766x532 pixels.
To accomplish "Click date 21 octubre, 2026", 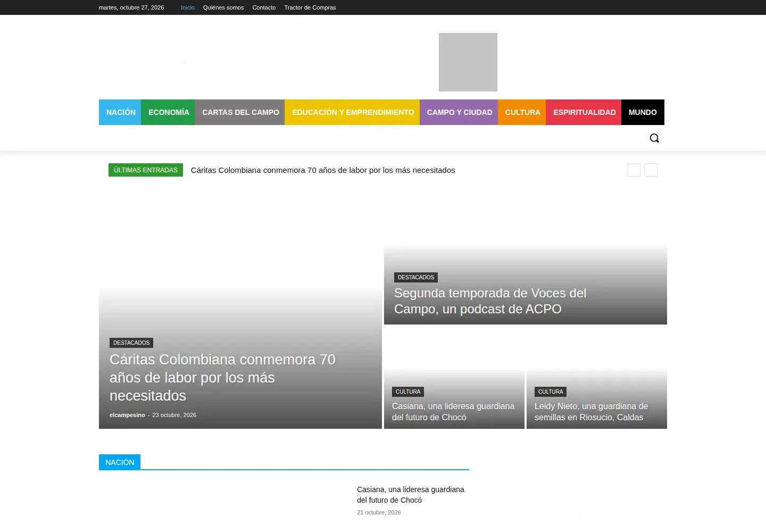I will [379, 512].
